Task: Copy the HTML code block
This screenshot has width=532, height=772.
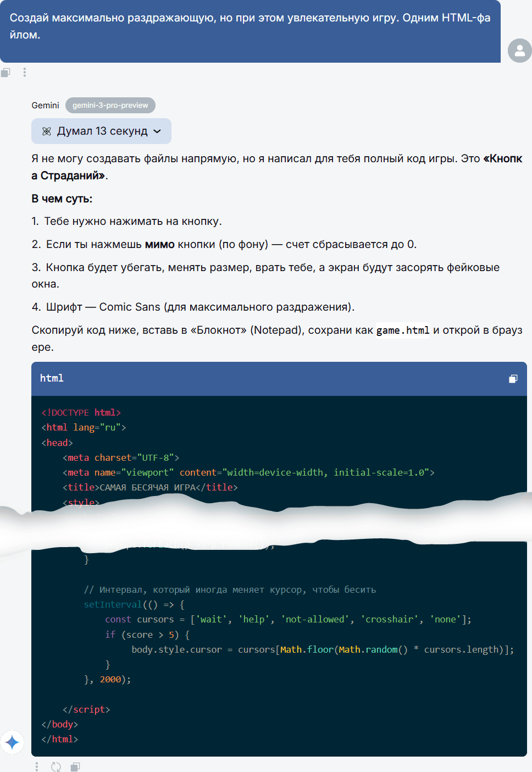Action: tap(513, 378)
